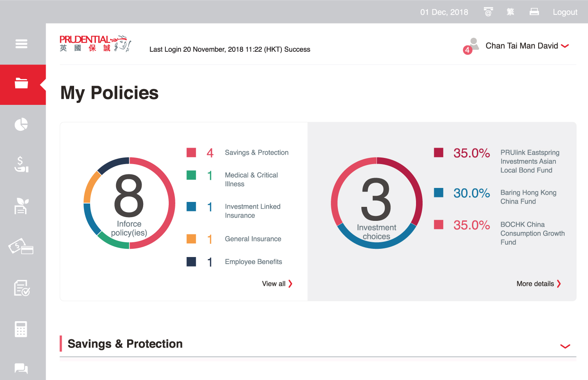Click the Prudential logo
The width and height of the screenshot is (588, 380).
coord(95,44)
